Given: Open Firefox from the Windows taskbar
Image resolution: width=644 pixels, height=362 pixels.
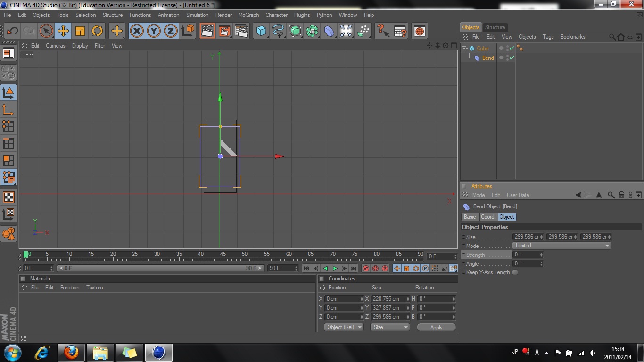Looking at the screenshot, I should 71,352.
